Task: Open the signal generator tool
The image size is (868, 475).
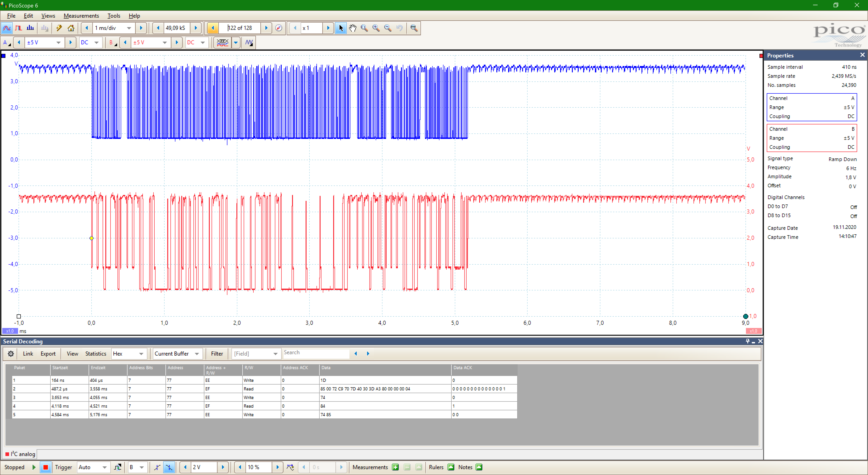Action: [x=249, y=43]
